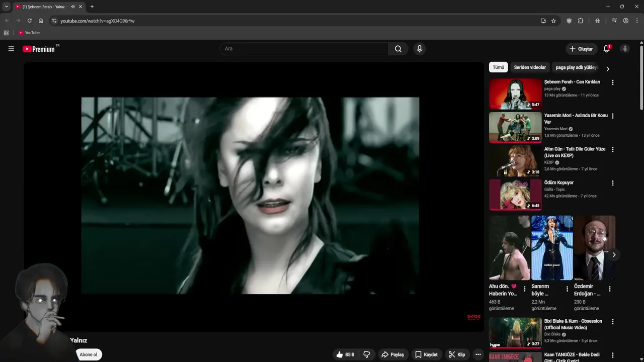Open the notifications bell

[607, 49]
